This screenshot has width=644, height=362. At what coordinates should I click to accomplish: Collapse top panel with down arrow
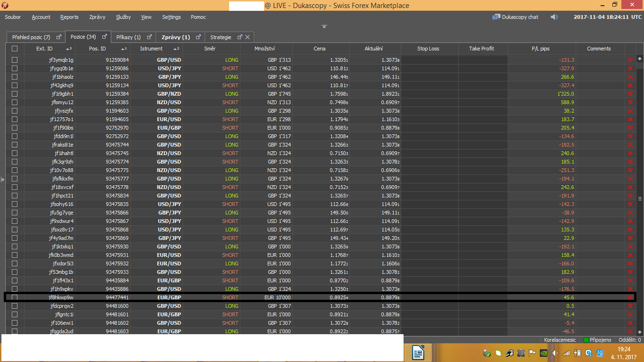point(324,26)
